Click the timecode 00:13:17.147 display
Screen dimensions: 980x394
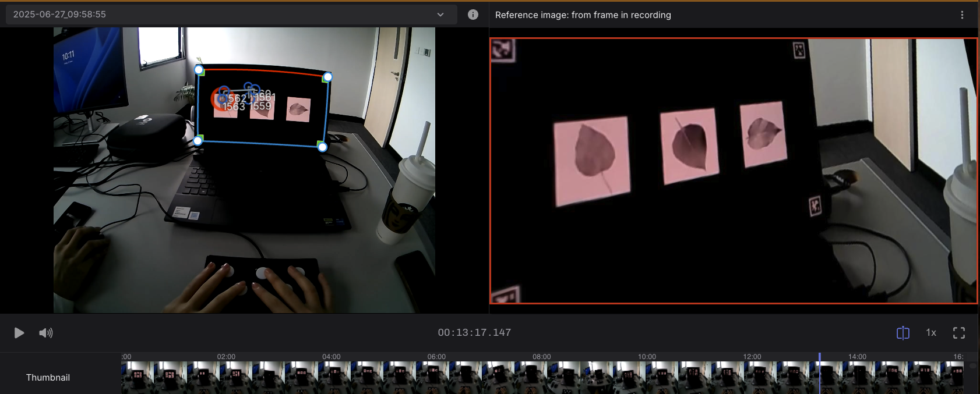coord(474,333)
